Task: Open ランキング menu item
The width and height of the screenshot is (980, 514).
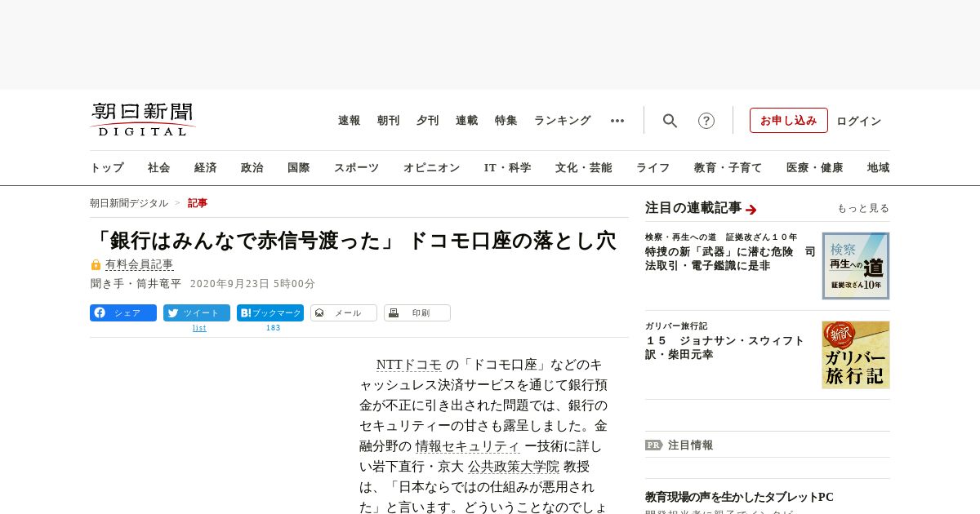Action: coord(563,121)
